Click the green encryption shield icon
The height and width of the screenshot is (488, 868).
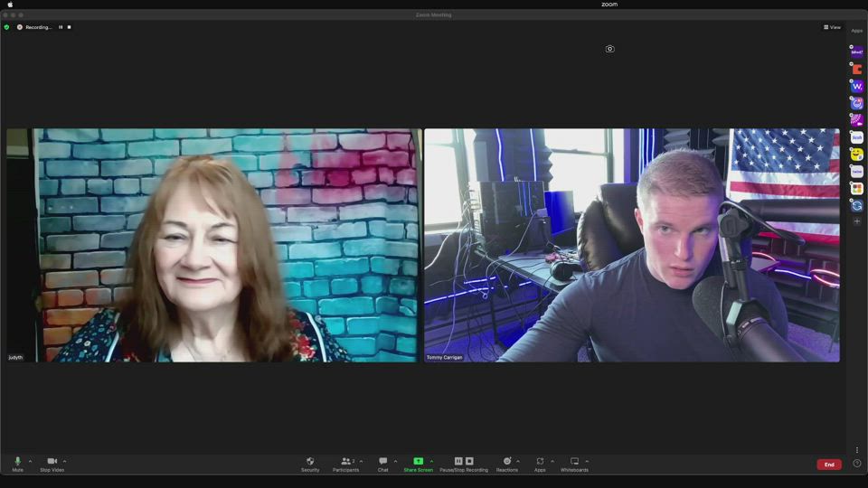pos(6,27)
